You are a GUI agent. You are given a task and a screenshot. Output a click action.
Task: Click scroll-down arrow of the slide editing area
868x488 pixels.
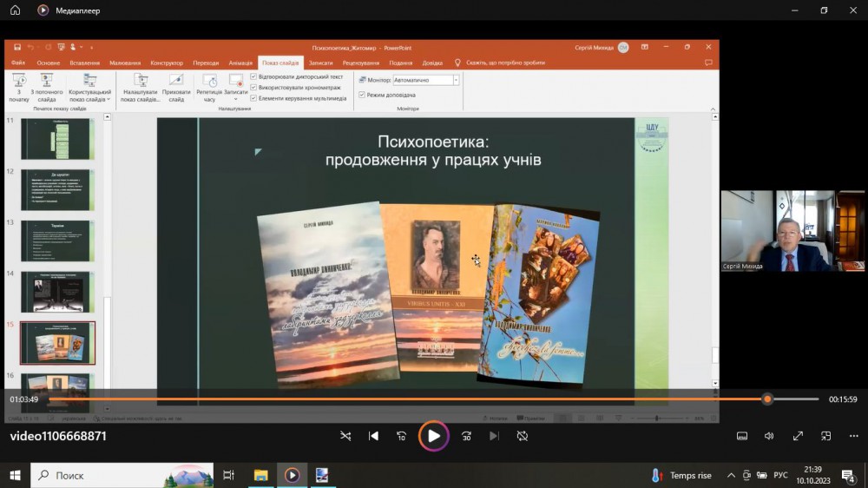pyautogui.click(x=715, y=383)
